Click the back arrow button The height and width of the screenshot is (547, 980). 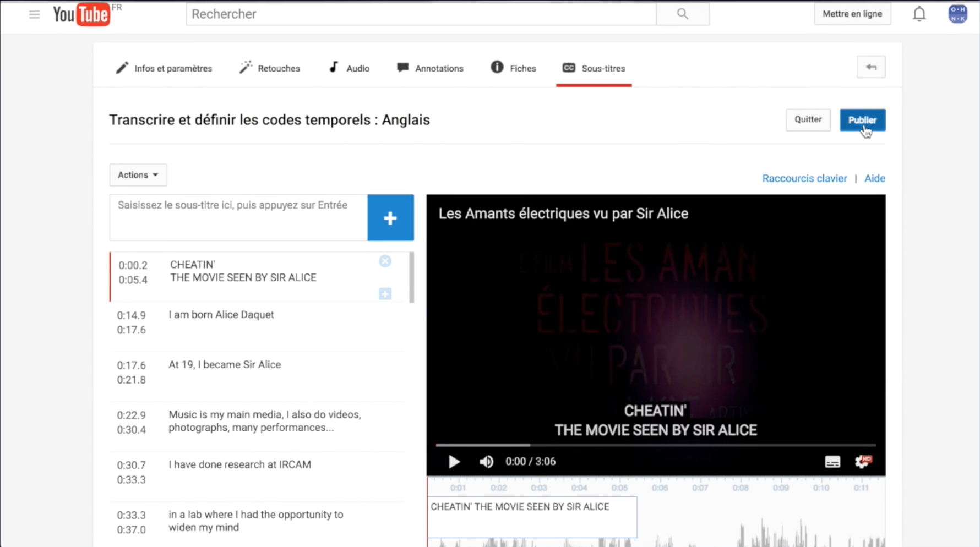pos(870,67)
